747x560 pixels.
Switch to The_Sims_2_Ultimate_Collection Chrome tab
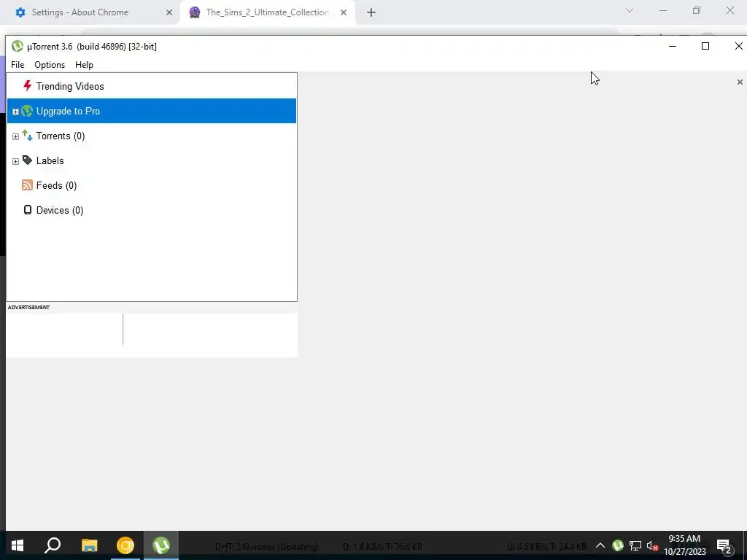click(x=267, y=12)
